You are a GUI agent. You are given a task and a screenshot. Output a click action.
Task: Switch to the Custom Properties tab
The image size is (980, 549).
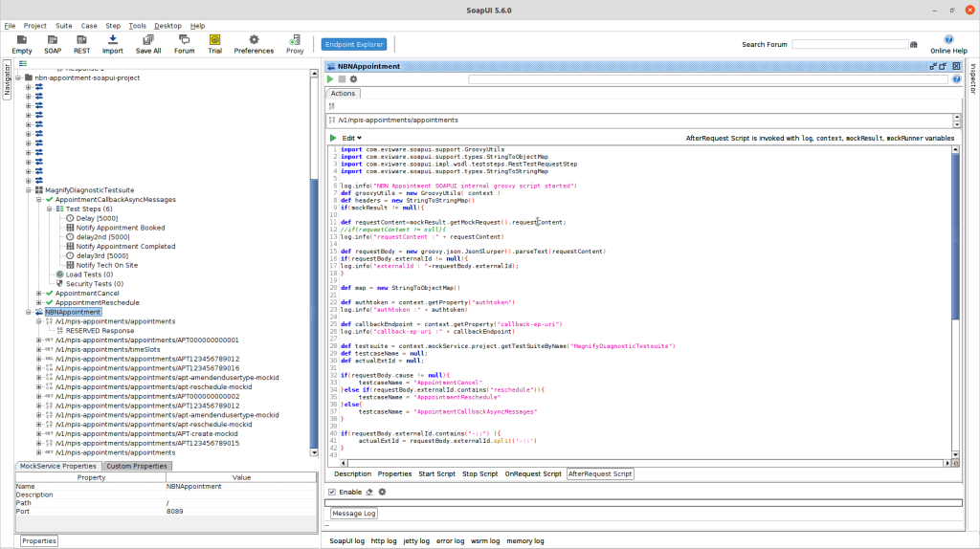point(138,466)
